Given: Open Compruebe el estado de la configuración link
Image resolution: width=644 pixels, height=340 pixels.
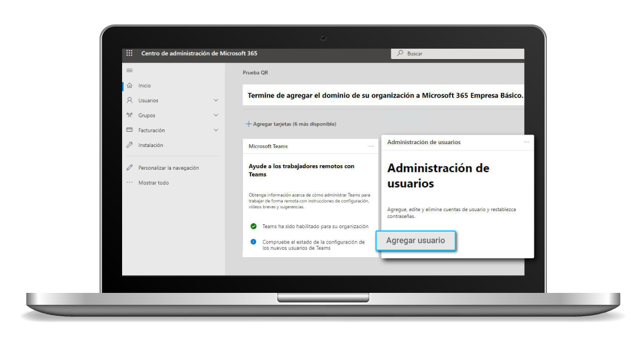Looking at the screenshot, I should (x=313, y=245).
